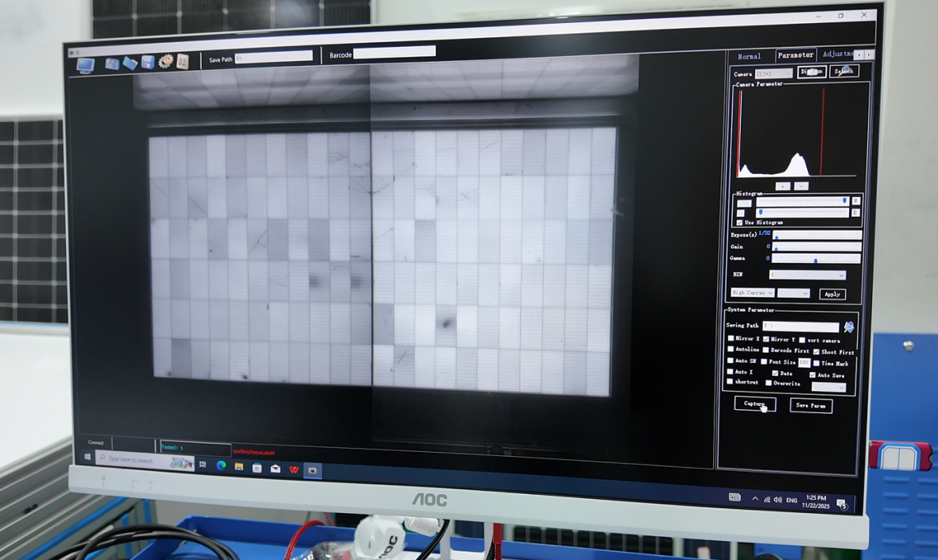Click the floppy disk save icon
Screen dimensions: 938x560
(x=148, y=62)
